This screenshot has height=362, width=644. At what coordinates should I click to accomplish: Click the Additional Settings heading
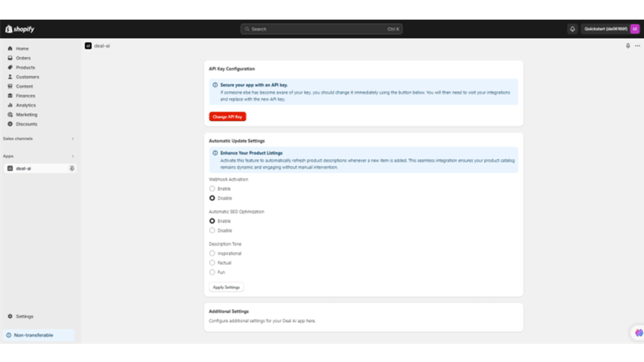tap(229, 311)
